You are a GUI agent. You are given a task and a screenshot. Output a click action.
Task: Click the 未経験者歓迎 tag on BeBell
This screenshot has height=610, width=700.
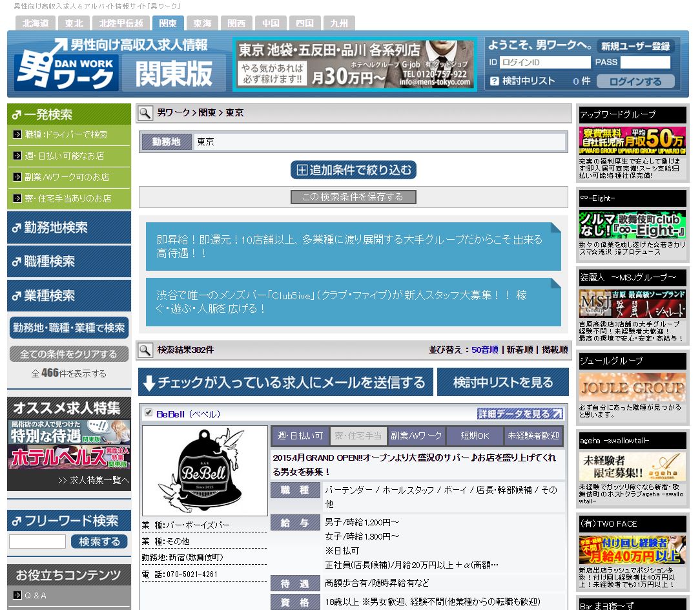pyautogui.click(x=533, y=436)
